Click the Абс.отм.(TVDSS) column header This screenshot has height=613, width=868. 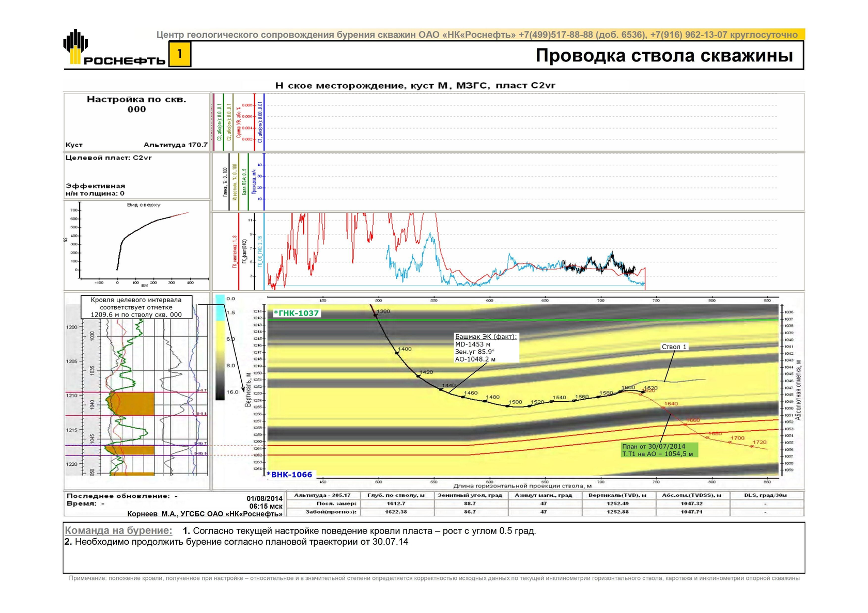point(691,495)
